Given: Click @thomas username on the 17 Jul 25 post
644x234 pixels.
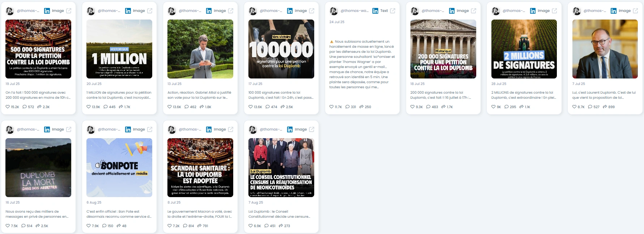Looking at the screenshot, I should point(271,11).
